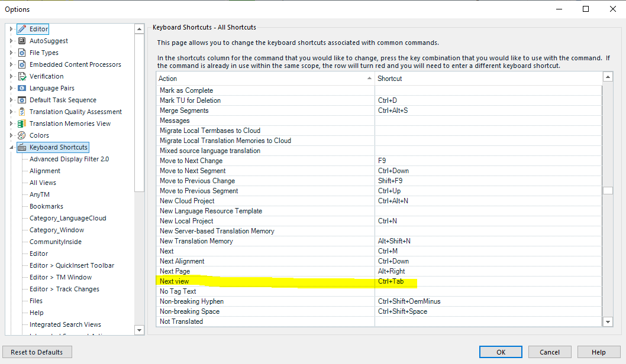Click the Ctrl+Tab shortcut cell
Image resolution: width=626 pixels, height=364 pixels.
point(488,281)
